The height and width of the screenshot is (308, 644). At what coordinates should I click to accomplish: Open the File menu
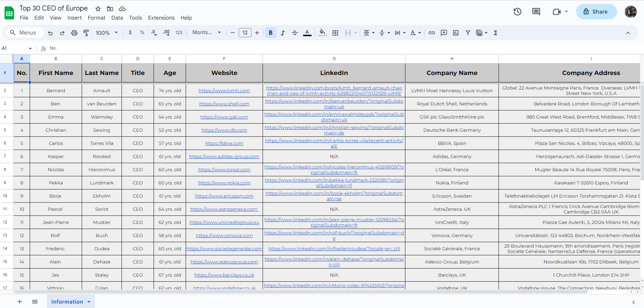(x=24, y=18)
